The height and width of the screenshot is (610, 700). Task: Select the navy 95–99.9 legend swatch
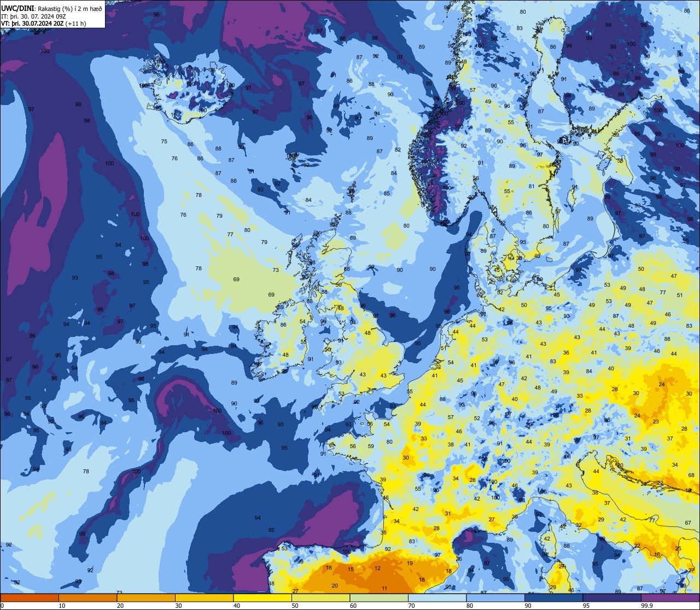point(612,597)
